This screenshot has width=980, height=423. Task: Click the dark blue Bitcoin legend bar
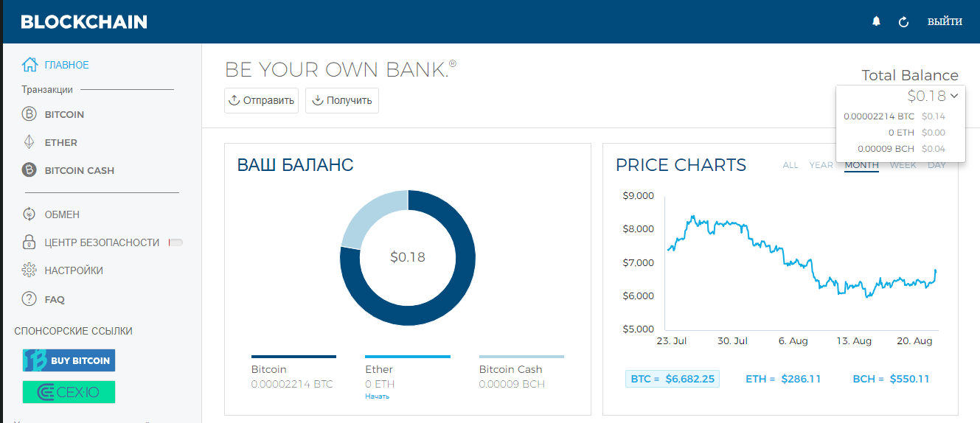(293, 357)
